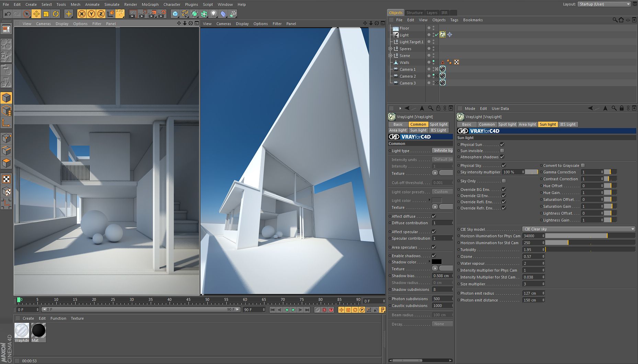Expand the Speres object group
This screenshot has width=638, height=364.
point(390,49)
